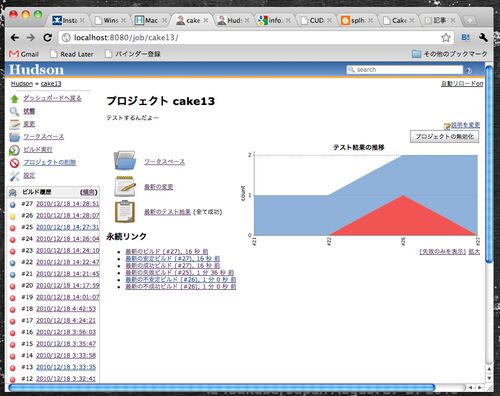Click the notepad recent changes icon
Viewport: 500px width, 396px height.
coord(125,186)
